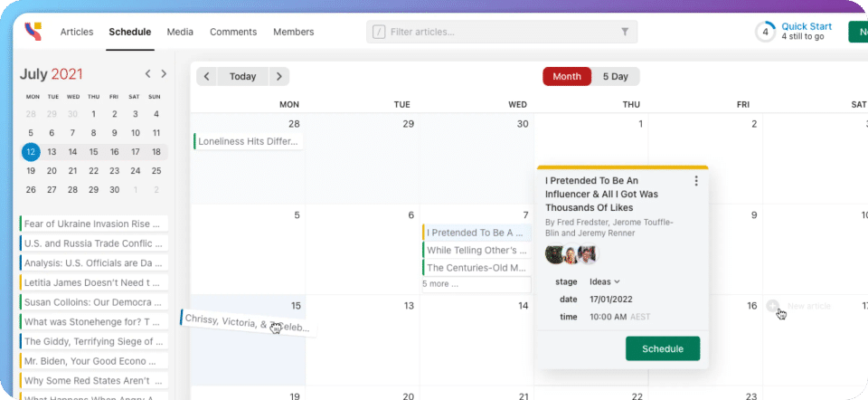The height and width of the screenshot is (400, 868).
Task: Click the Quick Start progress circle
Action: (x=766, y=32)
